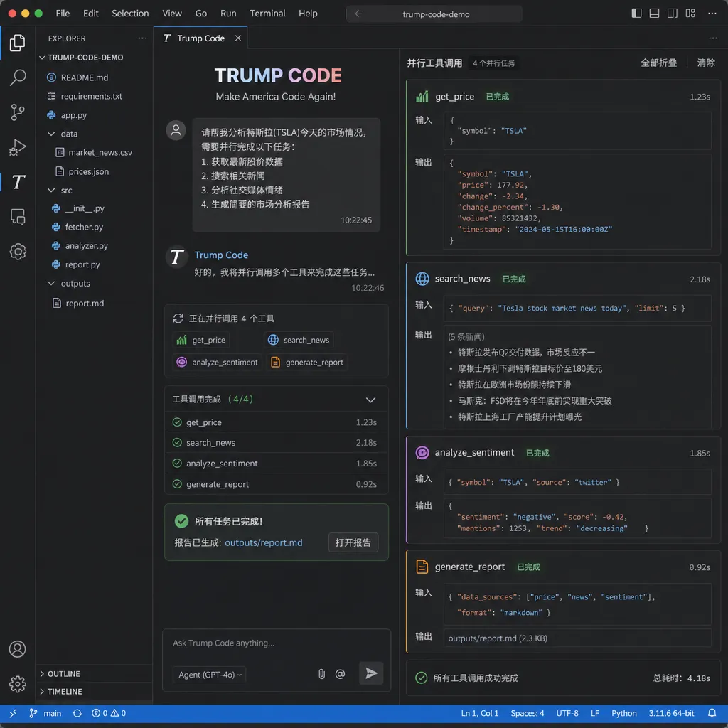This screenshot has height=728, width=728.
Task: Open the Run menu
Action: (228, 14)
